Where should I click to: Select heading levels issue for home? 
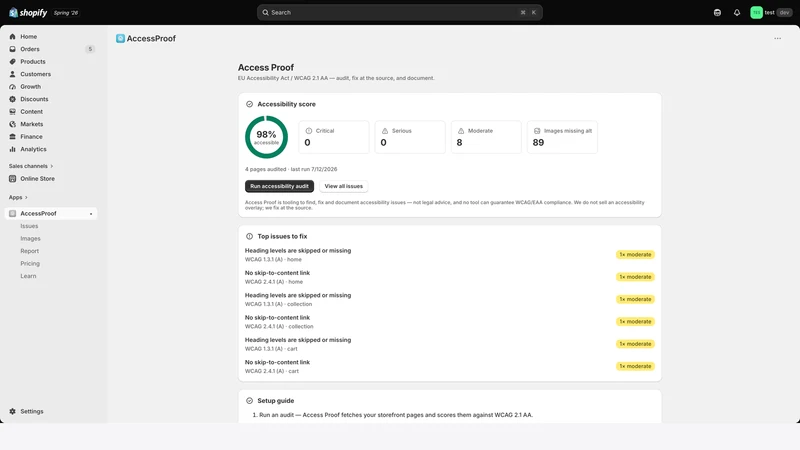(449, 255)
